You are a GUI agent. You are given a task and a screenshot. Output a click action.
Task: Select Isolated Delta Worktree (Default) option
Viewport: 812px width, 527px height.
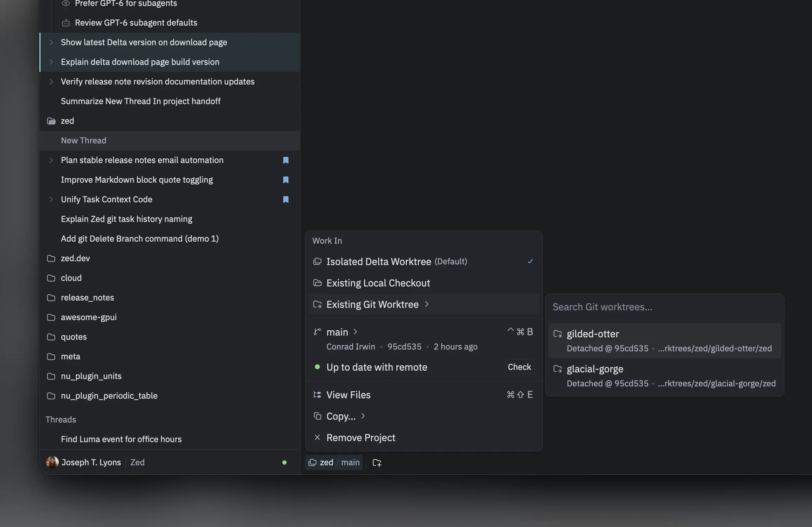point(423,262)
